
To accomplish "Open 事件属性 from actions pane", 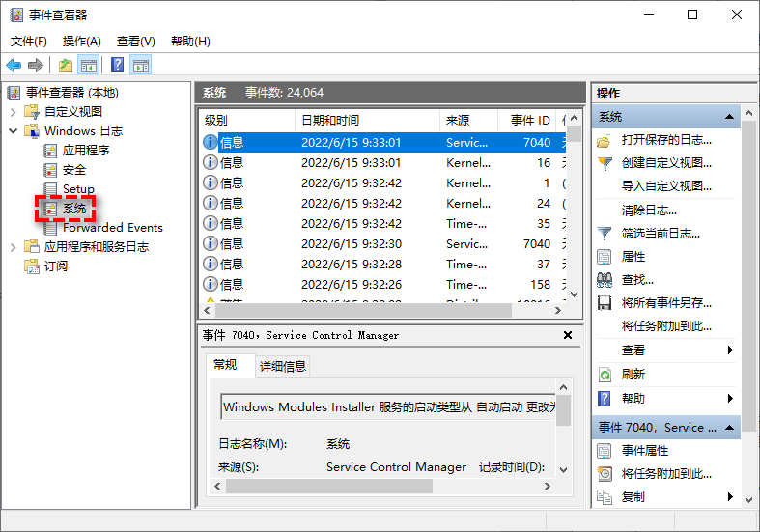I will [x=645, y=451].
